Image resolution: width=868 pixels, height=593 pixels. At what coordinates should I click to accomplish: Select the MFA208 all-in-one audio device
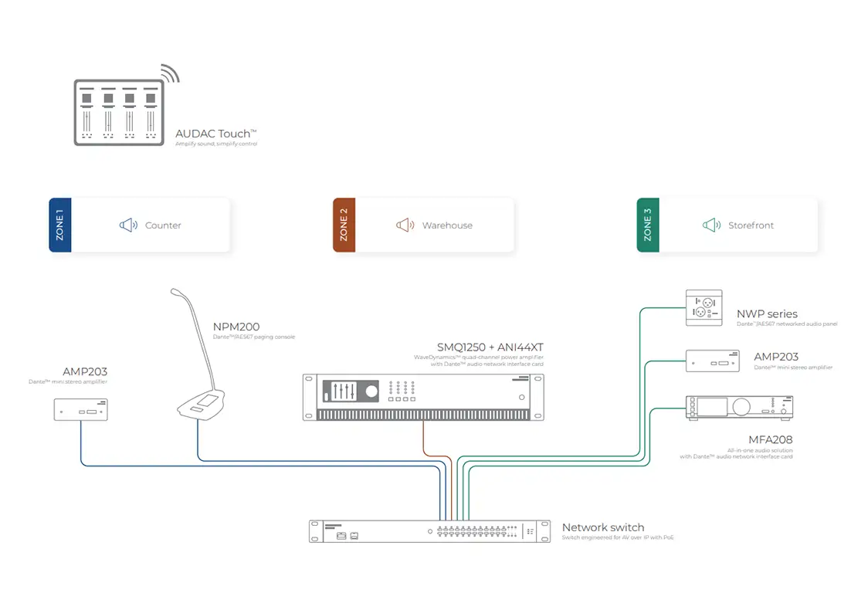point(739,408)
